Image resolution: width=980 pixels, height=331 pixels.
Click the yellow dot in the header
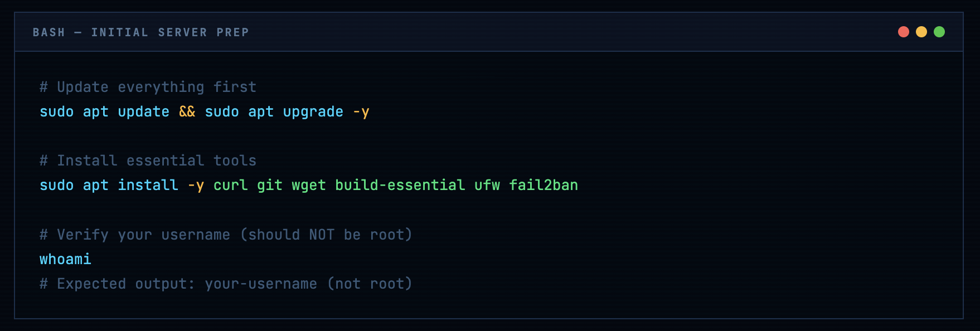(921, 32)
